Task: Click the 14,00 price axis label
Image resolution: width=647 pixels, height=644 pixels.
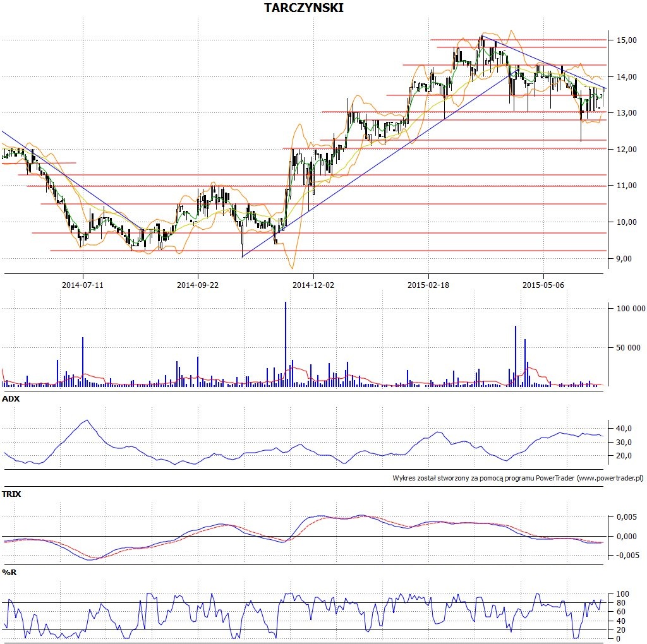Action: pyautogui.click(x=626, y=76)
